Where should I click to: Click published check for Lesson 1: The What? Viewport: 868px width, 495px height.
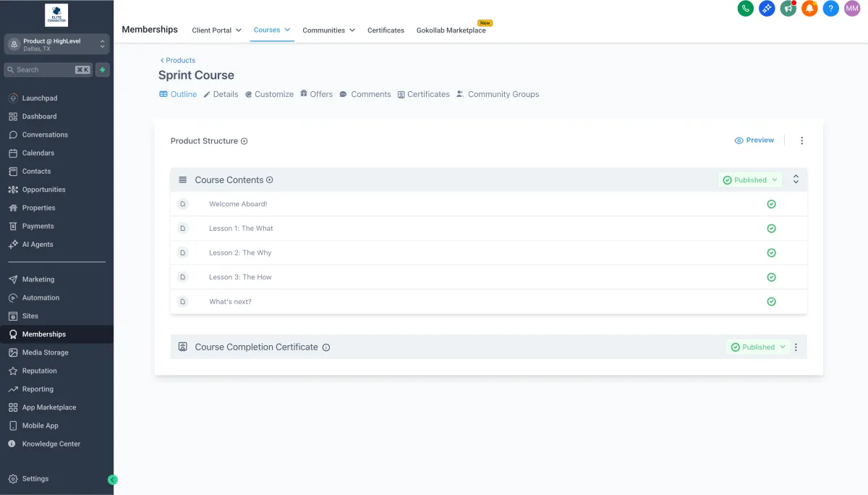[x=771, y=229]
